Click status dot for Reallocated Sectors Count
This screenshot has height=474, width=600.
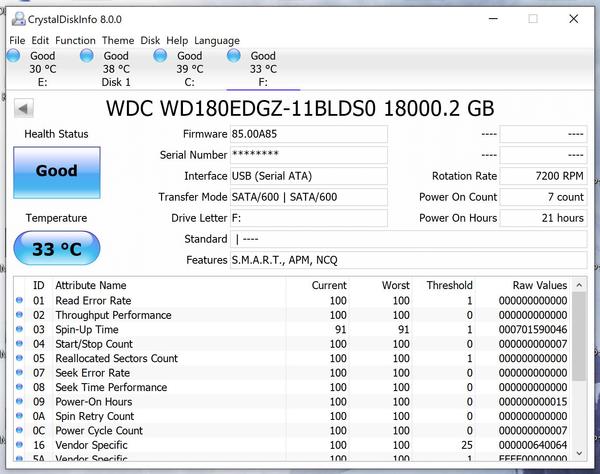pos(19,358)
